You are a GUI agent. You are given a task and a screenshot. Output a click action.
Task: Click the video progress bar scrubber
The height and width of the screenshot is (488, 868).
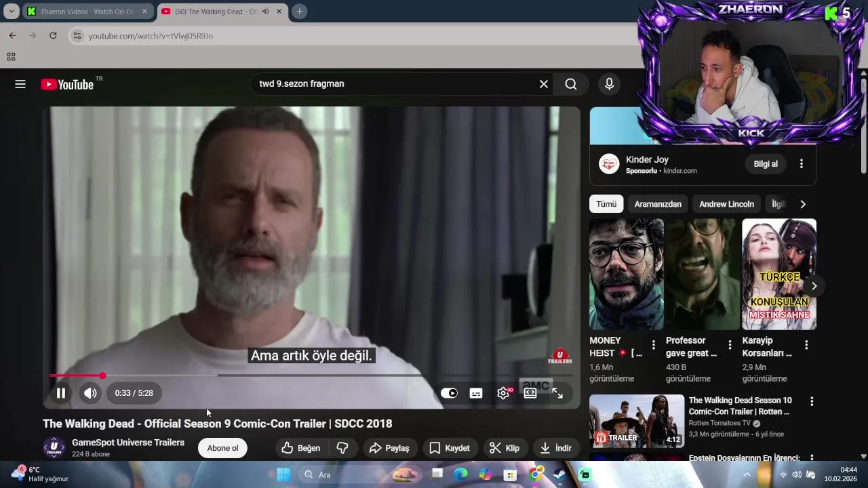(102, 375)
